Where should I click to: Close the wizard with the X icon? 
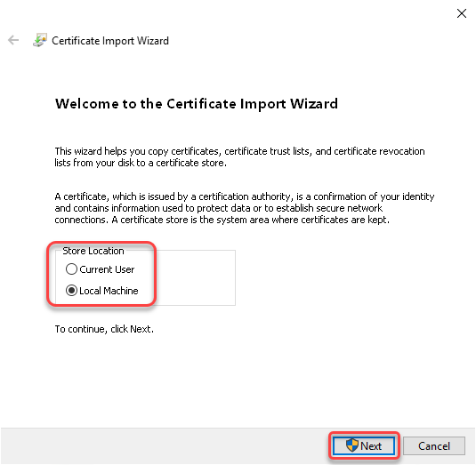coord(462,13)
